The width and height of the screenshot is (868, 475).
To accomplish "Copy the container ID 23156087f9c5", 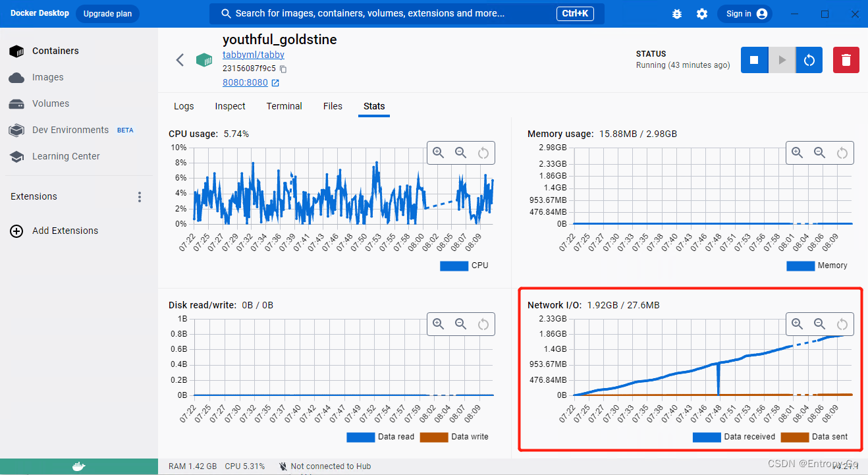I will click(283, 68).
